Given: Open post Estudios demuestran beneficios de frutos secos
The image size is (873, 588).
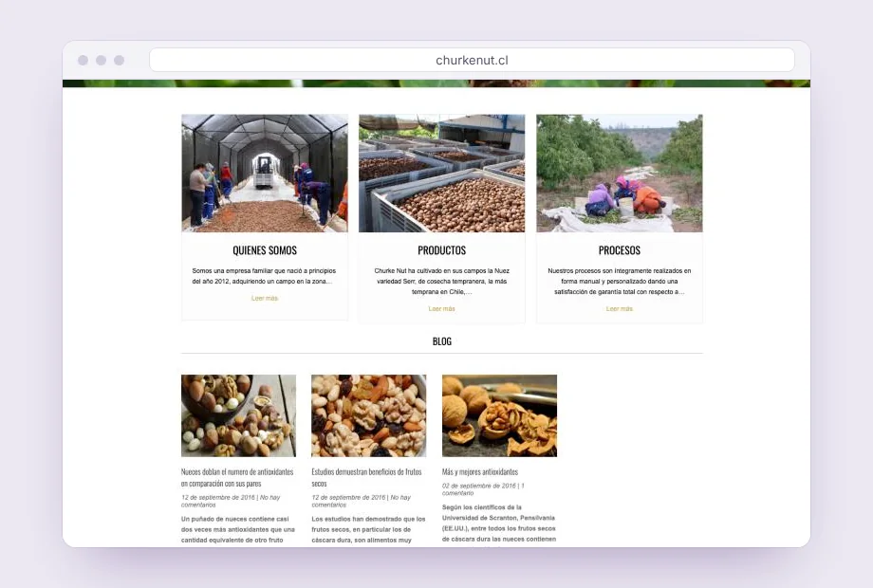Looking at the screenshot, I should 367,477.
